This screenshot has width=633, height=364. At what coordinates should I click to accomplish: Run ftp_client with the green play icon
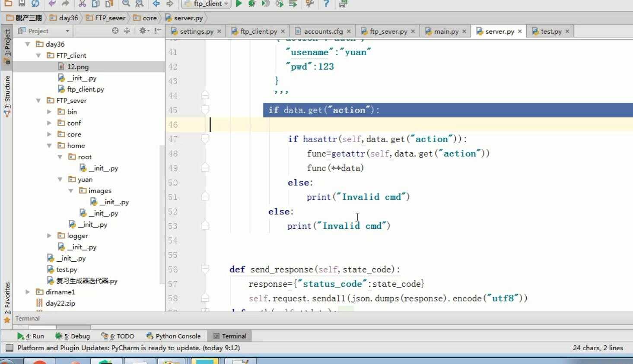[239, 3]
